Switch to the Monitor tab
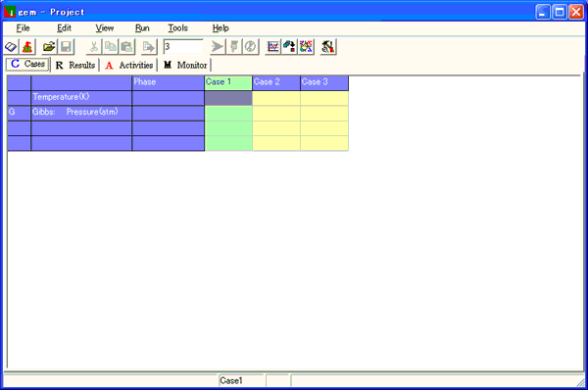The width and height of the screenshot is (588, 390). (185, 66)
